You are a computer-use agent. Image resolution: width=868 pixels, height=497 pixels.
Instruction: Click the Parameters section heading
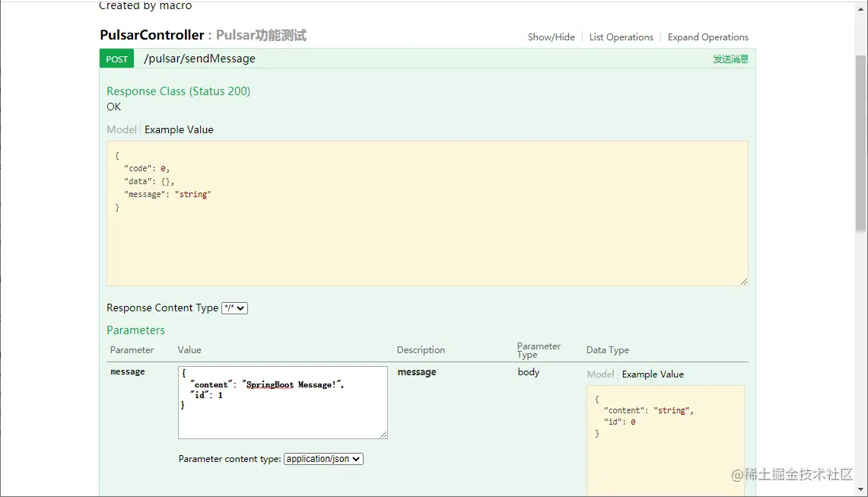coord(135,330)
